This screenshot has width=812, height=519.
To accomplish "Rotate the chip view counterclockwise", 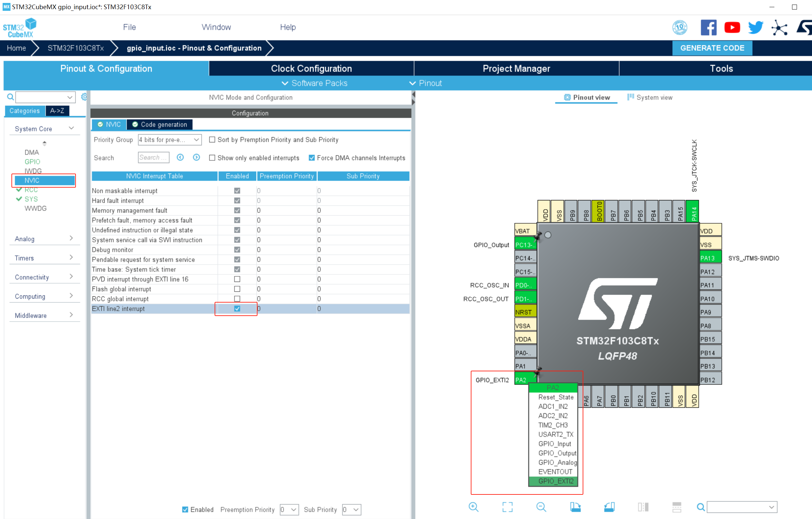I will click(x=609, y=507).
